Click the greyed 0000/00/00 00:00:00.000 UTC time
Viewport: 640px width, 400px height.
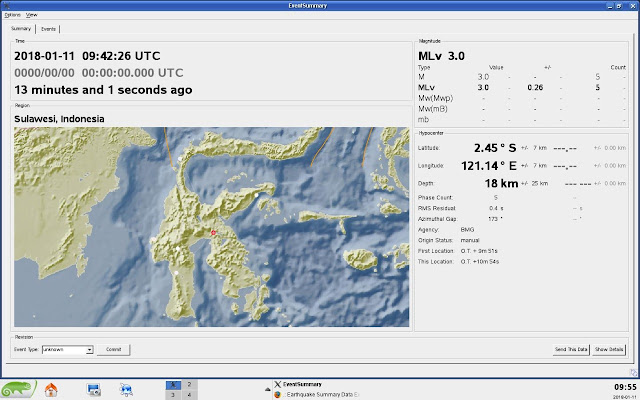click(99, 73)
